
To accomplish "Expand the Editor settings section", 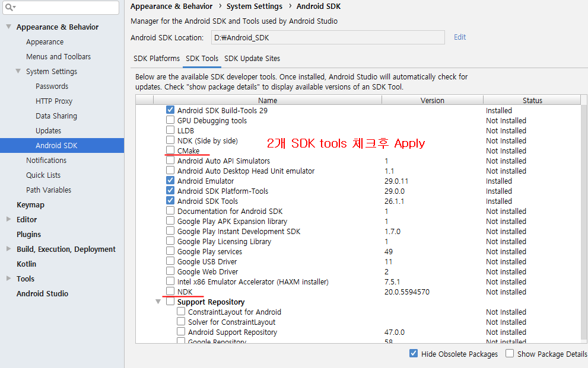I will pyautogui.click(x=9, y=219).
